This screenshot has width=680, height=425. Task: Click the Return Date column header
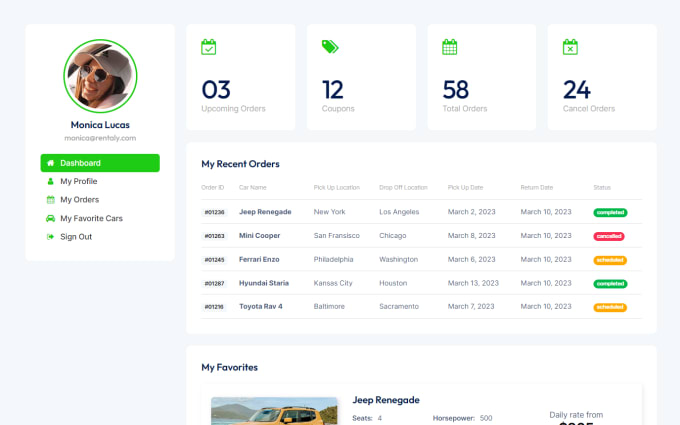537,187
